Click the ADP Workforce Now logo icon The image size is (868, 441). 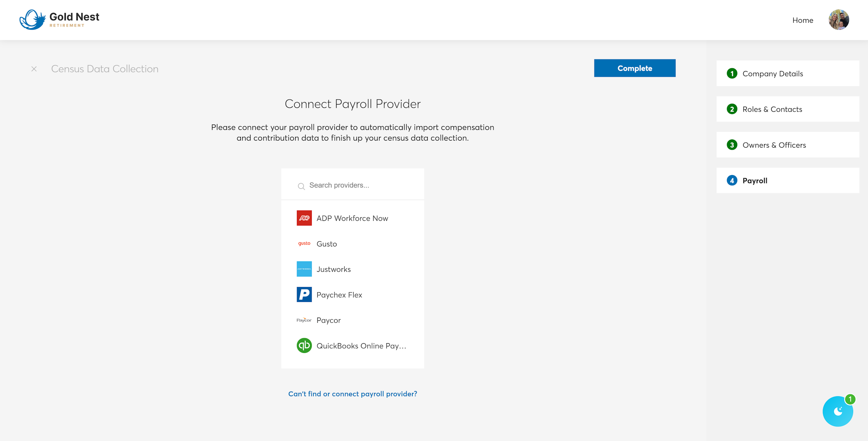[304, 218]
